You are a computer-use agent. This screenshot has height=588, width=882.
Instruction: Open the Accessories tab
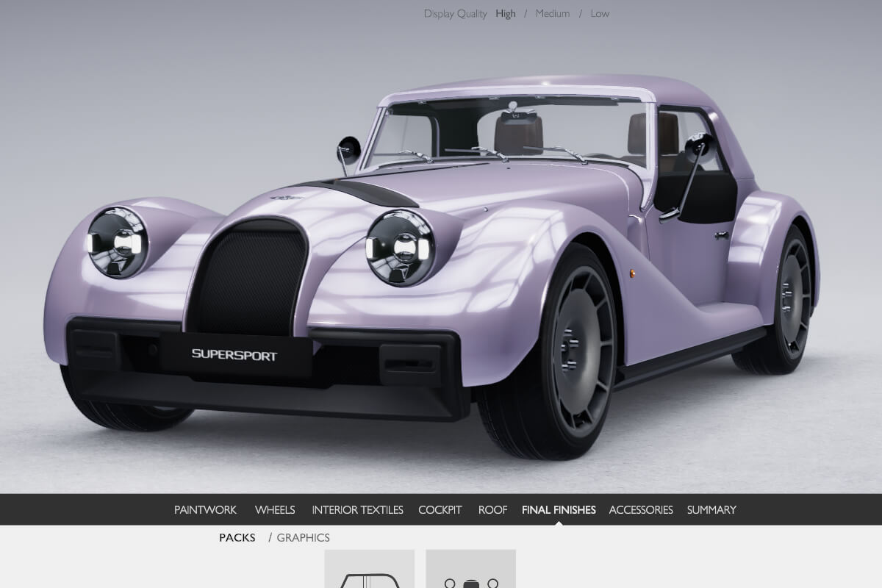point(641,509)
